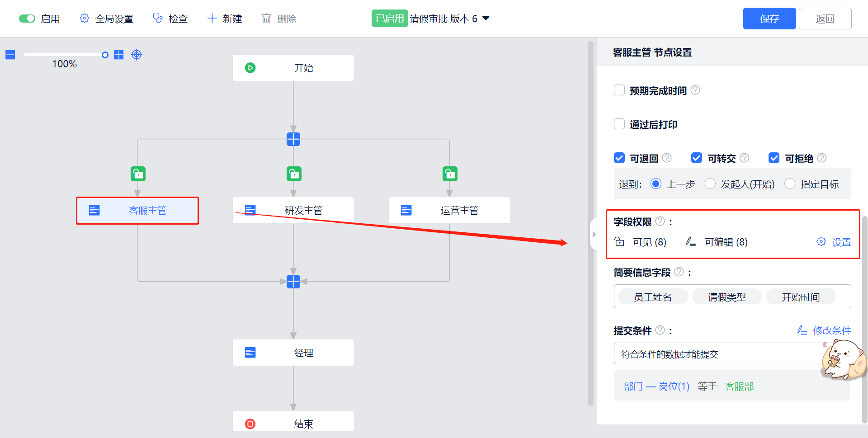
Task: Open the 请假审批 version dropdown
Action: [486, 19]
